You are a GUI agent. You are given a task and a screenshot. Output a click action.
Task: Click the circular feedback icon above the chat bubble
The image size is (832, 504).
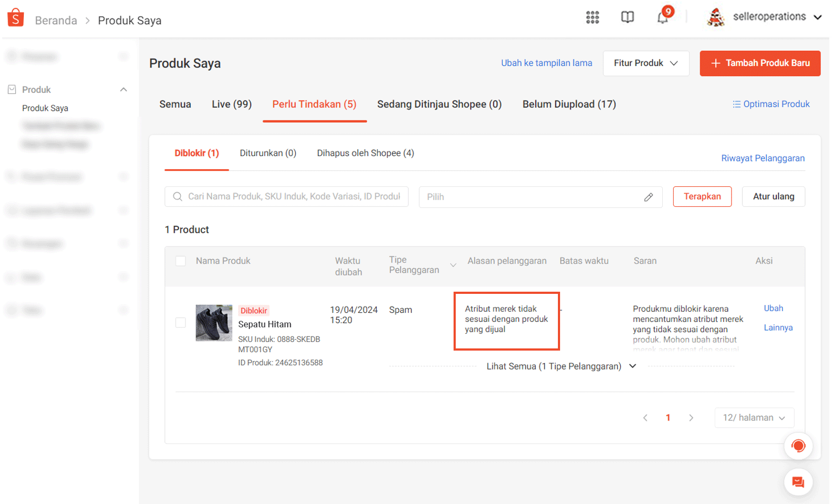tap(798, 446)
